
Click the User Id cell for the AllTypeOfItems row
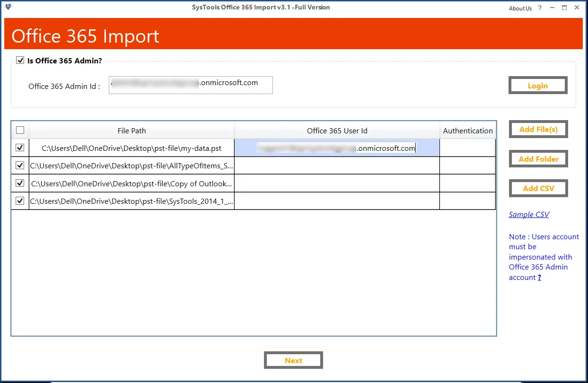tap(337, 165)
